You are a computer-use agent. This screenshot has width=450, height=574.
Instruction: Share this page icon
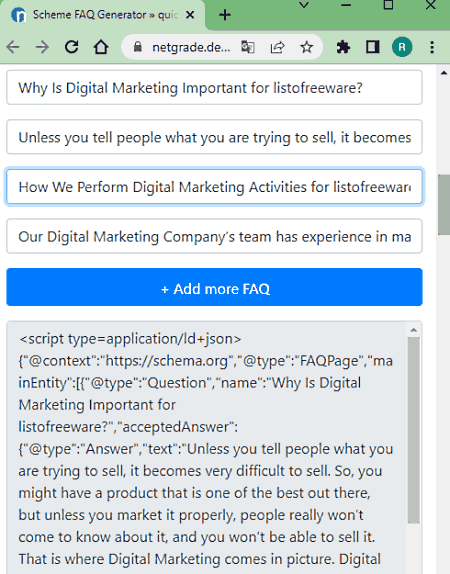[277, 47]
